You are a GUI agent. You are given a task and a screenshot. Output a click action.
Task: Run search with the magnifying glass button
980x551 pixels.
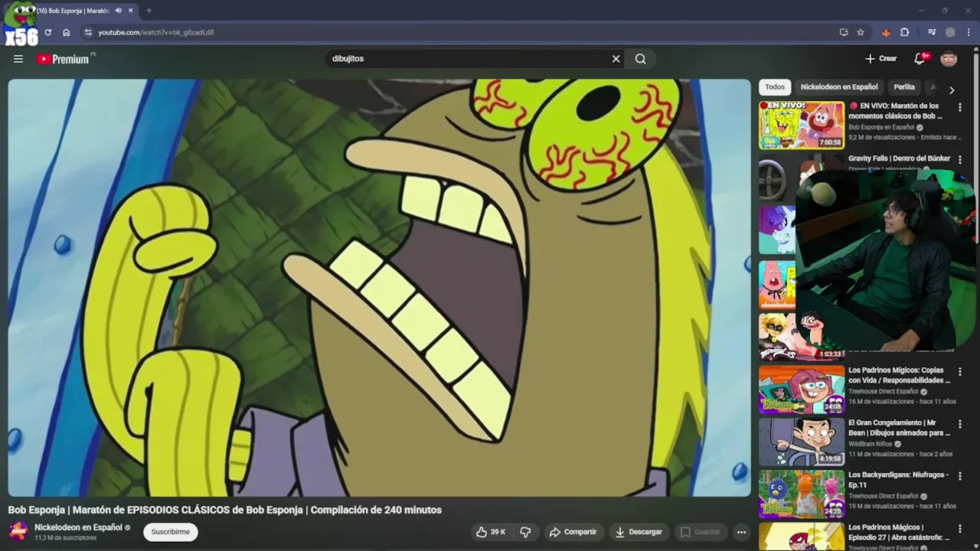(x=641, y=59)
